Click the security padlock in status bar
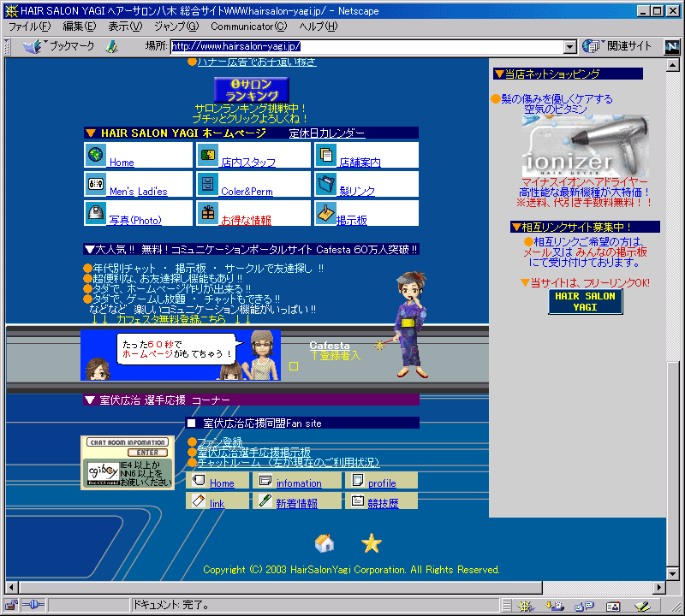This screenshot has width=685, height=616. point(11,605)
